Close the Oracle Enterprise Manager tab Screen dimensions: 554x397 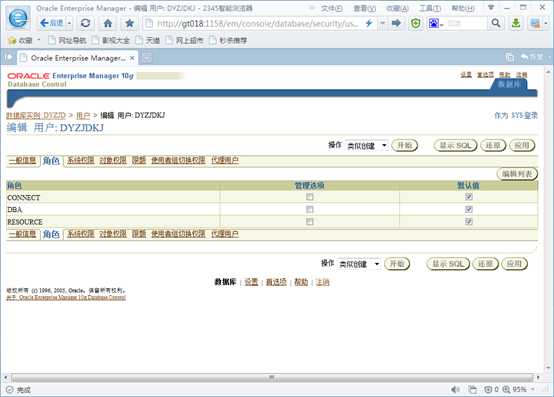(132, 58)
